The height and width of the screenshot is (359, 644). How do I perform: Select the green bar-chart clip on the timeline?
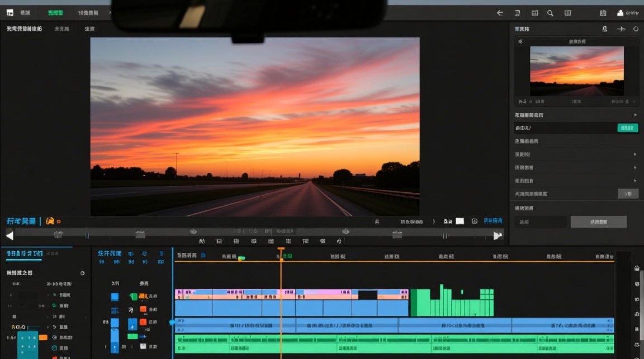(452, 301)
